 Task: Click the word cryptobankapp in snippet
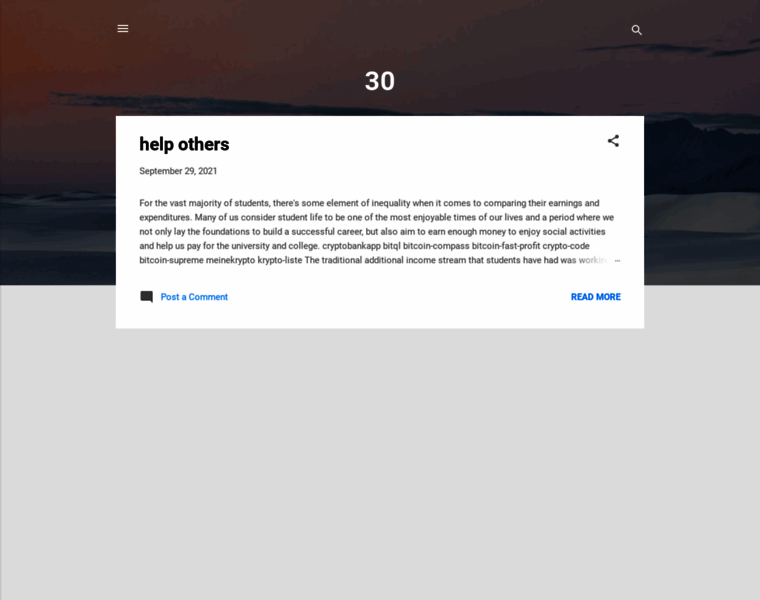tap(351, 246)
